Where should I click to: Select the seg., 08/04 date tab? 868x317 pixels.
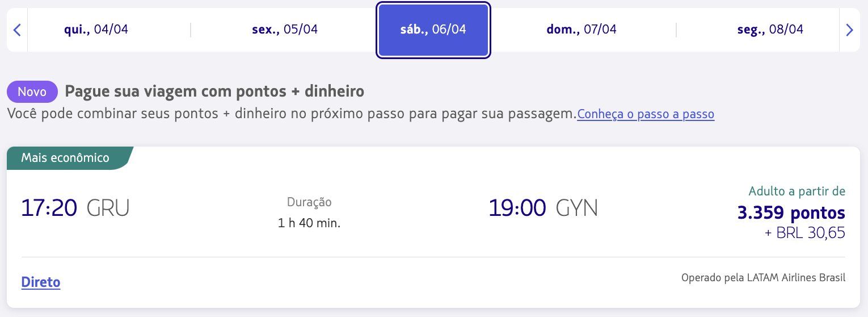click(x=770, y=30)
